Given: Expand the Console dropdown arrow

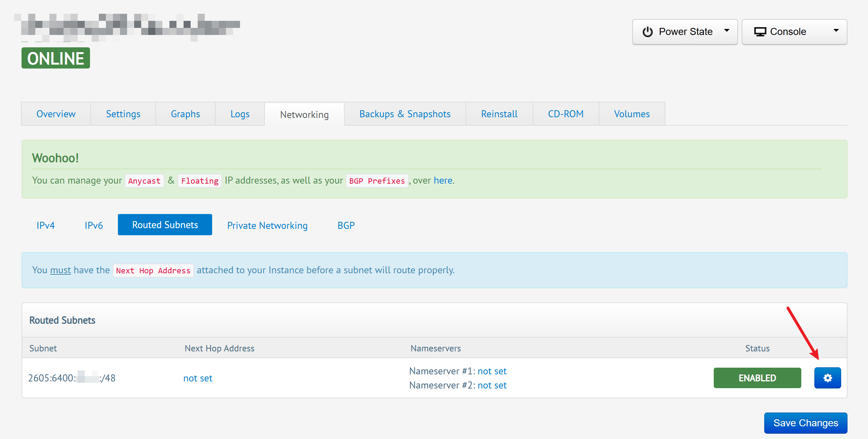Looking at the screenshot, I should (836, 31).
